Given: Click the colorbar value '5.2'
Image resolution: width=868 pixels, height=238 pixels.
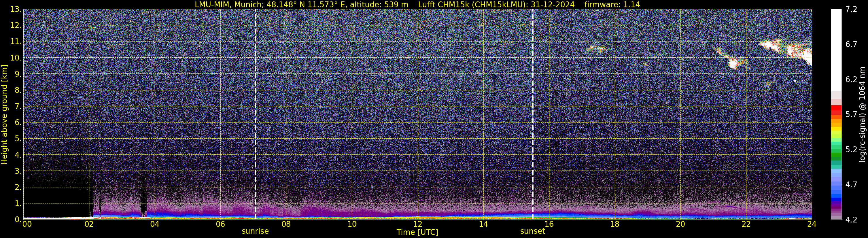Looking at the screenshot, I should tap(851, 149).
